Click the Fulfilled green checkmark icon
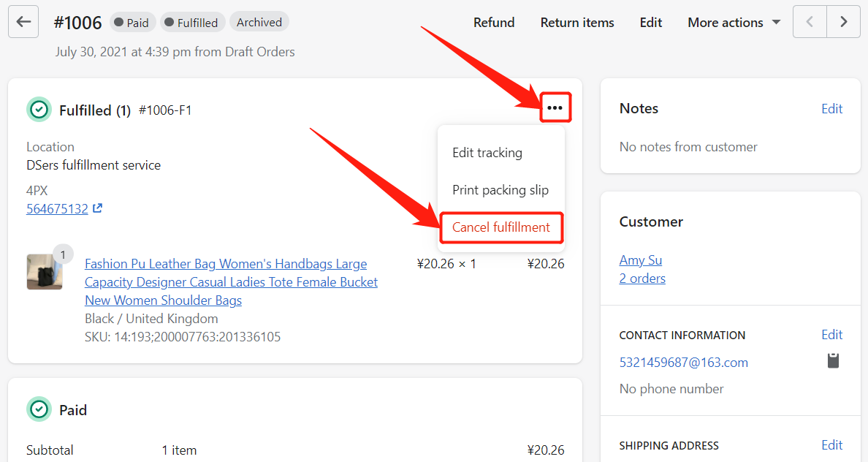The width and height of the screenshot is (868, 462). click(39, 110)
